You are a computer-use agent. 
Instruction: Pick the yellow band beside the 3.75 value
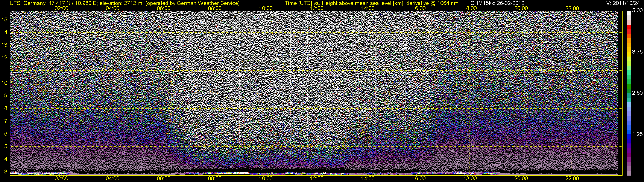(629, 54)
